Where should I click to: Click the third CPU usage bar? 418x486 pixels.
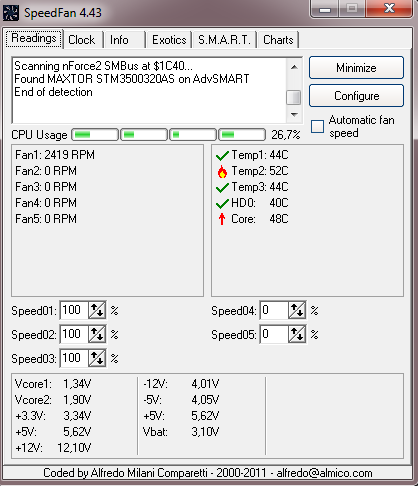point(193,135)
